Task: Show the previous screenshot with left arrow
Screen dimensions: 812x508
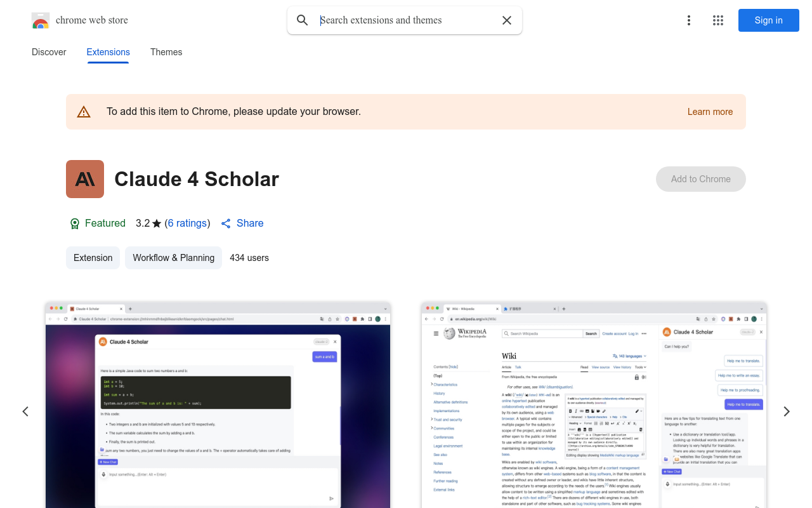Action: click(25, 411)
